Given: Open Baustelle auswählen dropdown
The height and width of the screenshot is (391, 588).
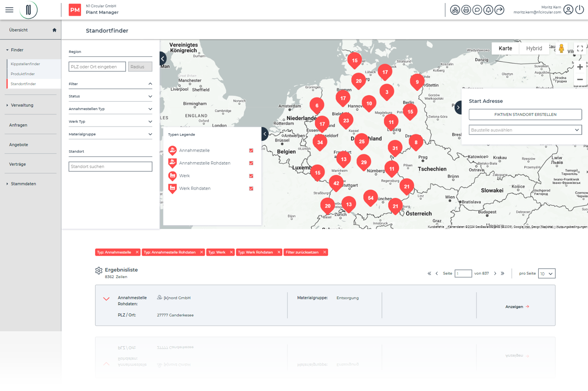Looking at the screenshot, I should point(525,130).
